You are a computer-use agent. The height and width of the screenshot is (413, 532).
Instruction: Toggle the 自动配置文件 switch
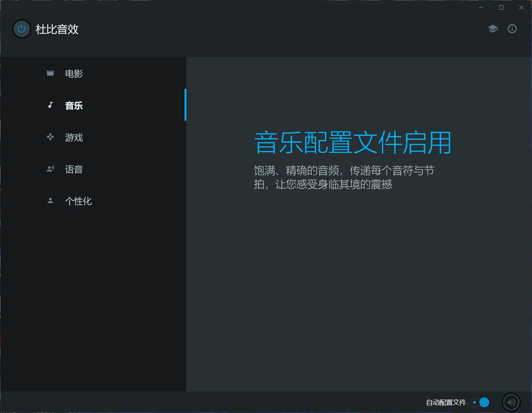480,402
